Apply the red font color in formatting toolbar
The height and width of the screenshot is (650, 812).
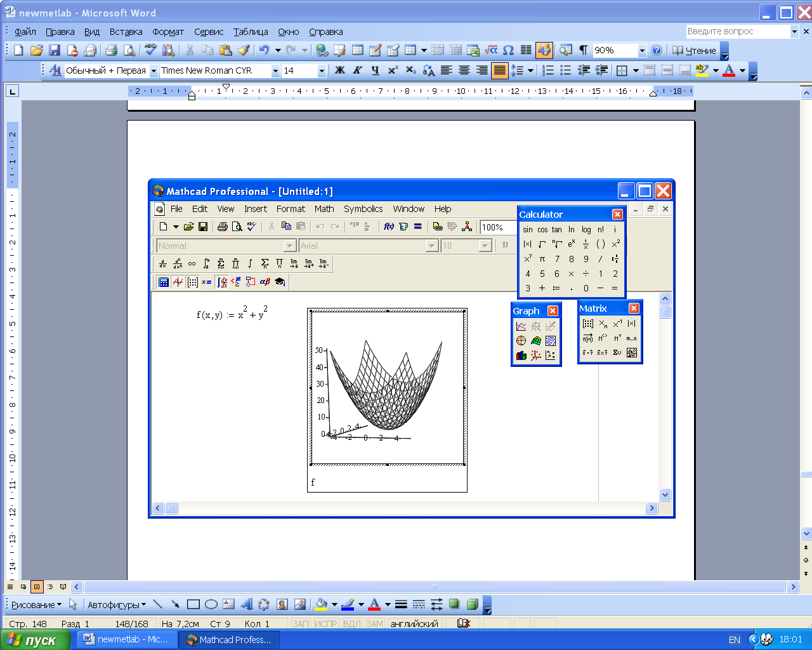[x=729, y=70]
